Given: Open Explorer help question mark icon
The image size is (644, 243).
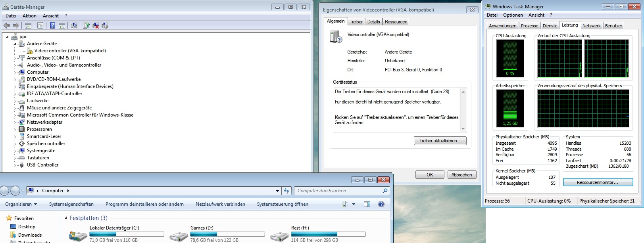Looking at the screenshot, I should coord(381,204).
